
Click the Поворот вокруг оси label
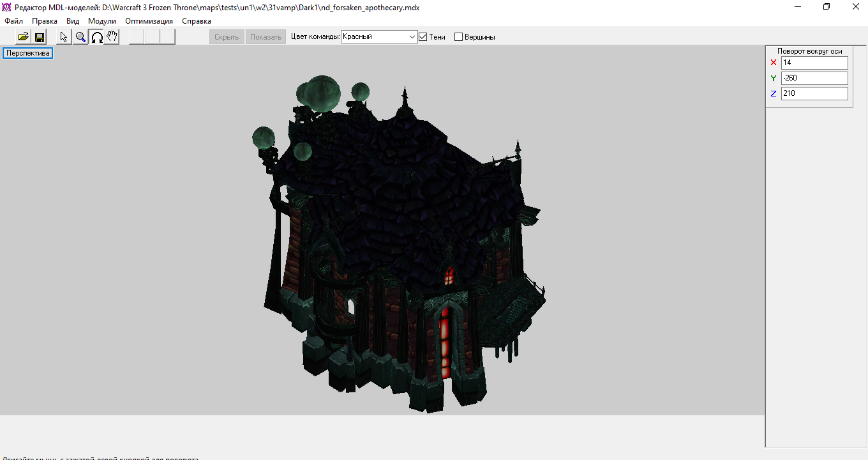tap(810, 51)
